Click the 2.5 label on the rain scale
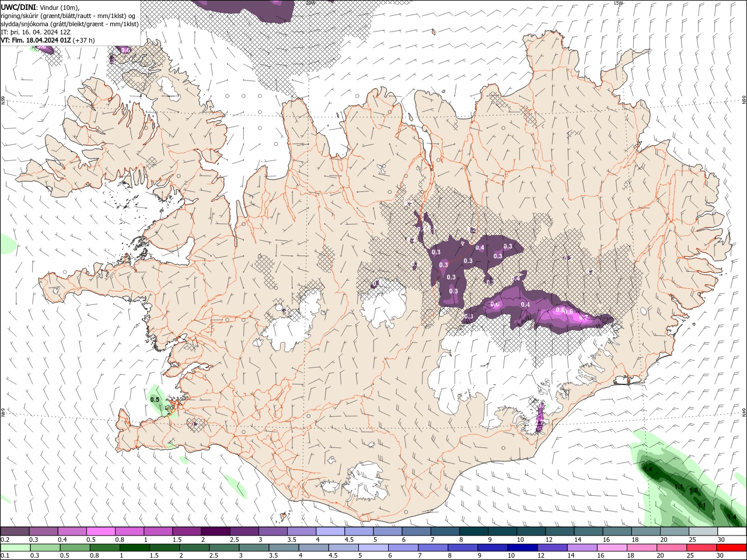The height and width of the screenshot is (560, 747). click(213, 556)
